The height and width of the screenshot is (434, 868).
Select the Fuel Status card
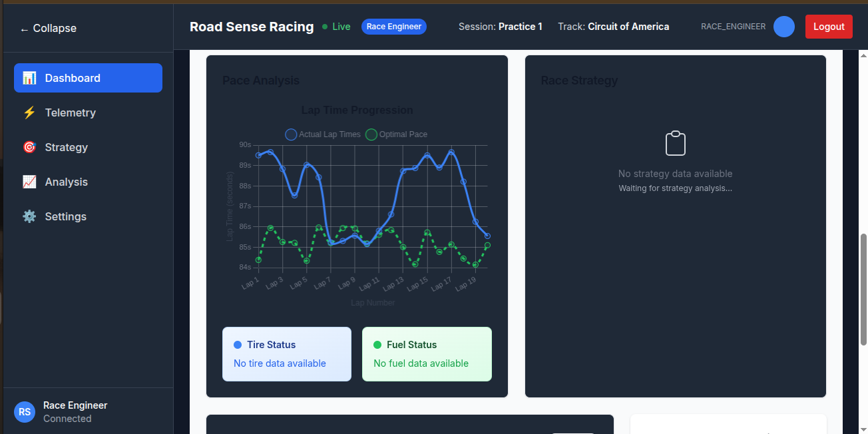point(427,354)
